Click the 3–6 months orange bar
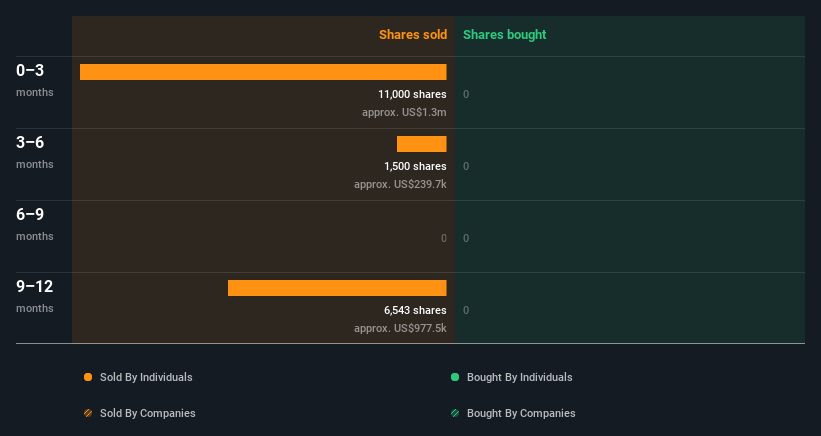Screen dimensions: 821x436 (x=421, y=144)
